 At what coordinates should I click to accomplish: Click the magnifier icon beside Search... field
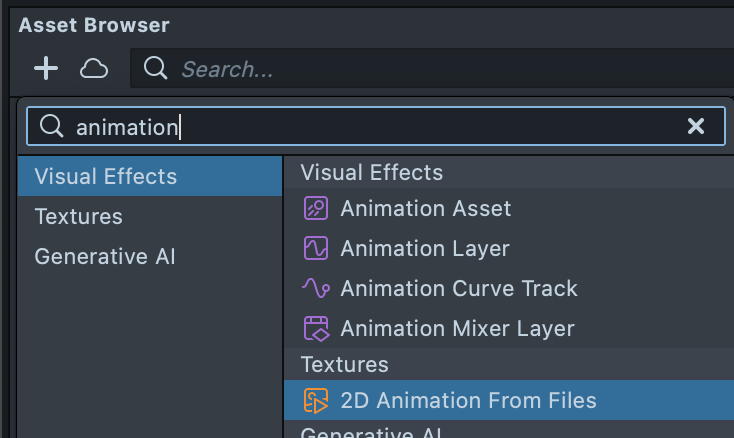pyautogui.click(x=155, y=68)
